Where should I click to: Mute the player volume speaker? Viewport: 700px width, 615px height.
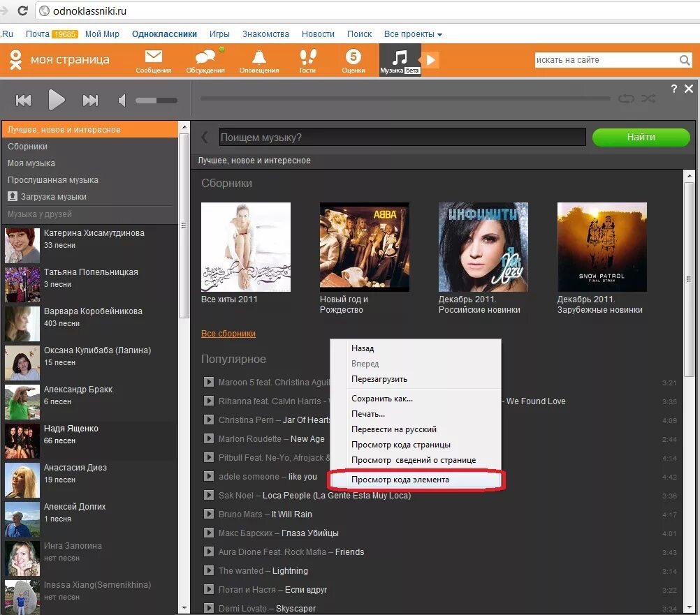pyautogui.click(x=122, y=101)
